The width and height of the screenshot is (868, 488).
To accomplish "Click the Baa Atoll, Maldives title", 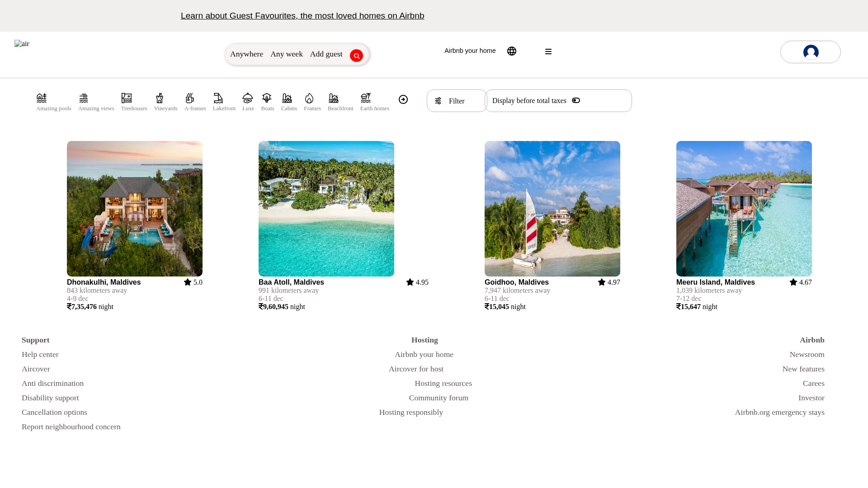I will click(x=291, y=282).
